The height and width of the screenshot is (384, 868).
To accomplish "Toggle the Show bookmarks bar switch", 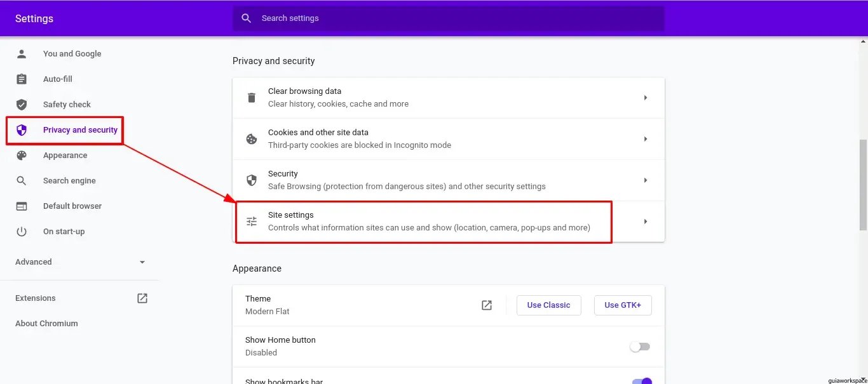I will [x=642, y=381].
